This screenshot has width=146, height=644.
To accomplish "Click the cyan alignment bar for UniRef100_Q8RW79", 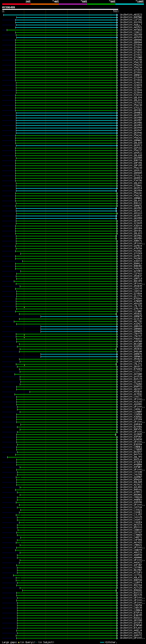I will click(79, 316).
